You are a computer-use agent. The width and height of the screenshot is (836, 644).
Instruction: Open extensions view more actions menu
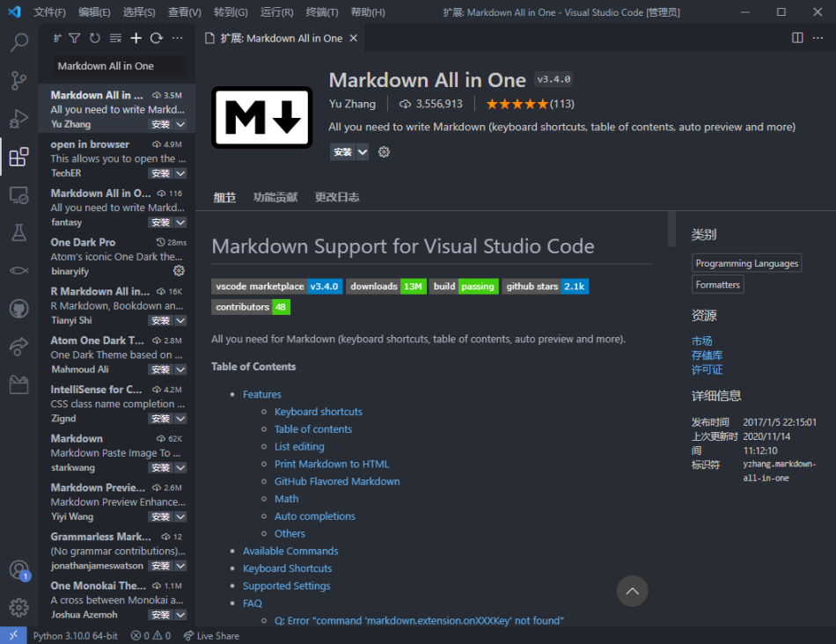(x=177, y=38)
